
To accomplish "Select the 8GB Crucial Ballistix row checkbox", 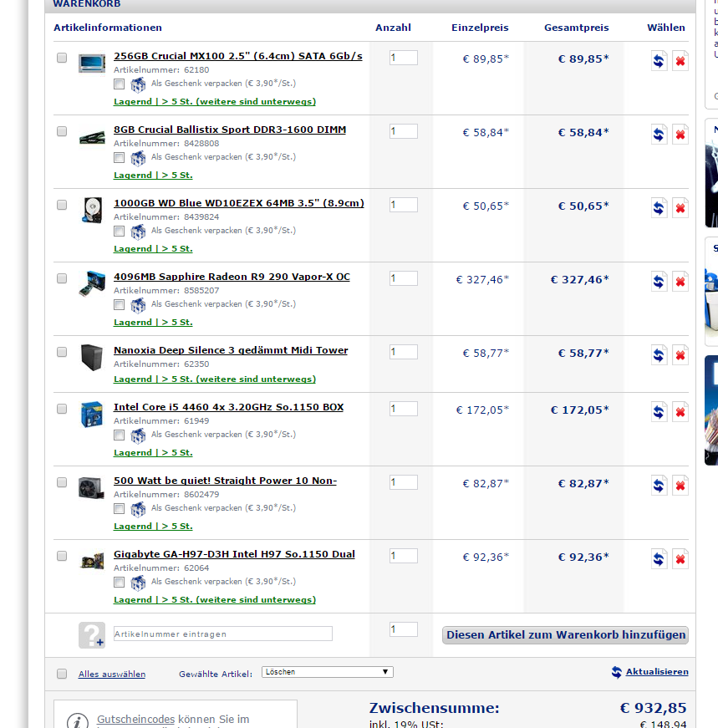I will [x=62, y=131].
